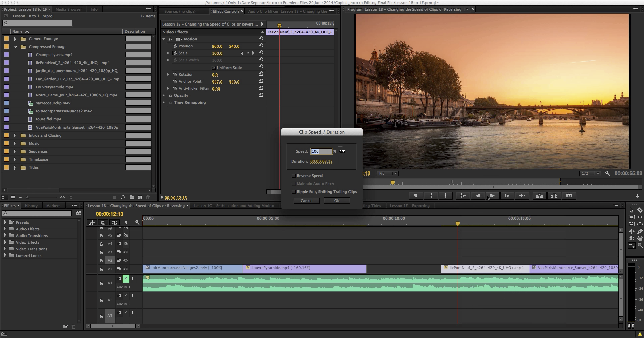Click Go to Out point button

[522, 196]
